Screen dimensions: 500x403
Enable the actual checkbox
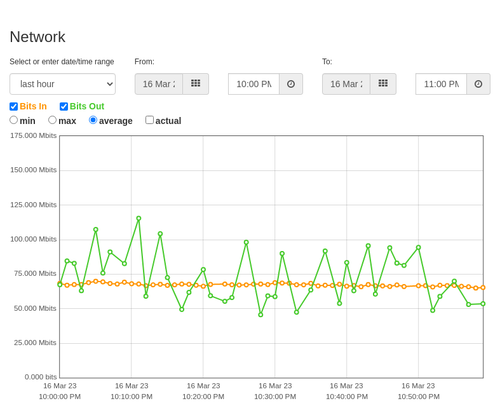149,120
